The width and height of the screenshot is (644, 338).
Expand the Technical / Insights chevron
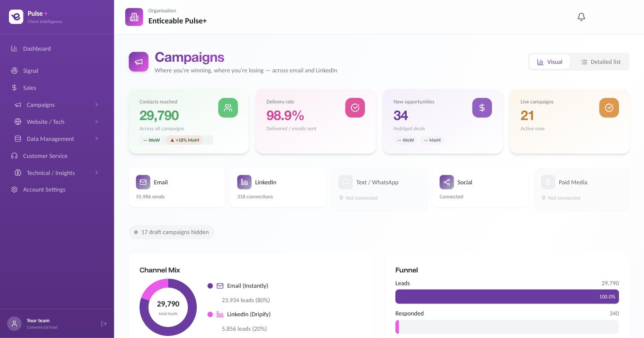click(97, 173)
